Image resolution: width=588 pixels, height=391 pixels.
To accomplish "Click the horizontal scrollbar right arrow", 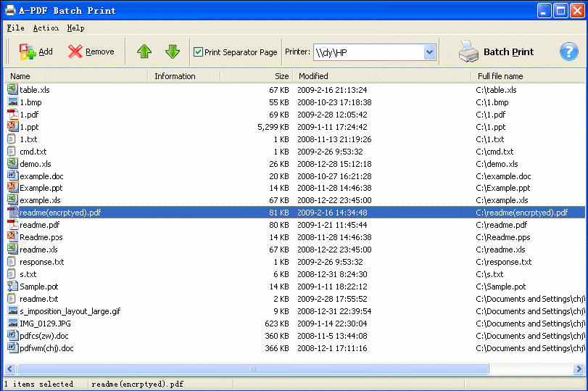I will pyautogui.click(x=579, y=369).
